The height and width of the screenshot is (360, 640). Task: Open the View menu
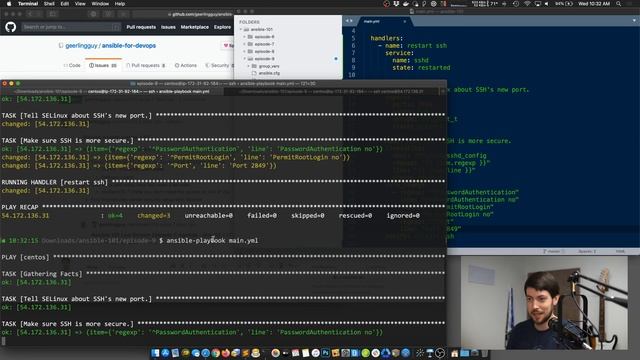80,4
